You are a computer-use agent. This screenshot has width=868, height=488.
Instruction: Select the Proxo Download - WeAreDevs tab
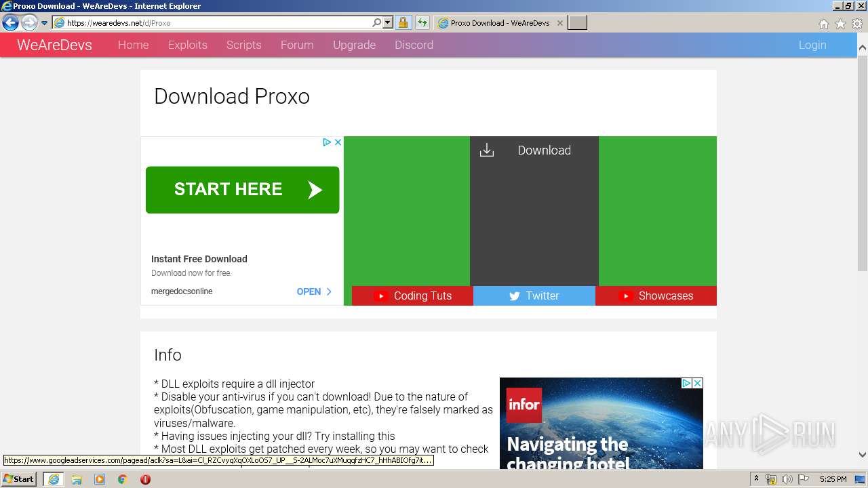tap(500, 22)
